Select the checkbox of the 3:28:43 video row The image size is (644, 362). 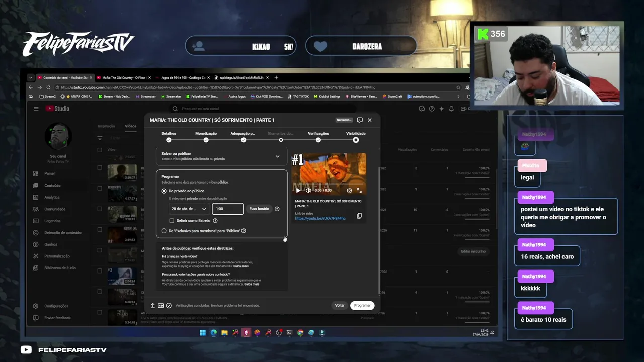100,209
